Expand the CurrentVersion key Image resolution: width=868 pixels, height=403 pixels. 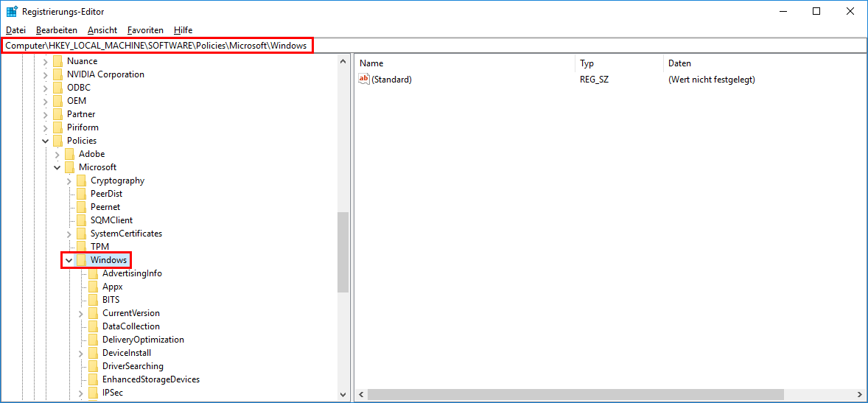[81, 314]
